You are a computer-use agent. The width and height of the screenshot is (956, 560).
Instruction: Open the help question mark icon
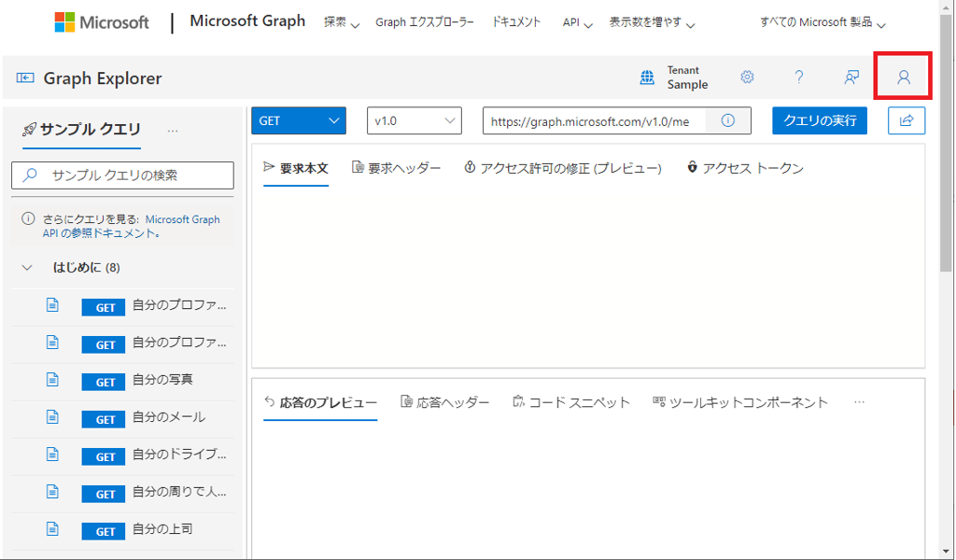[799, 77]
